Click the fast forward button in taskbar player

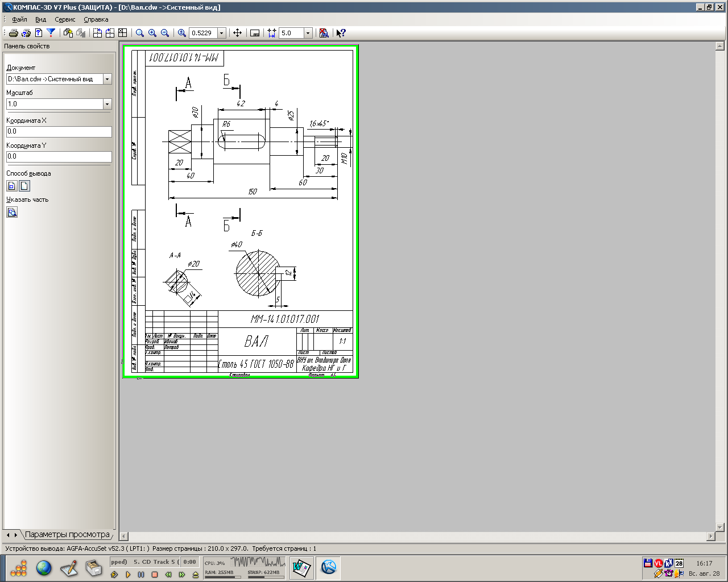coord(182,575)
